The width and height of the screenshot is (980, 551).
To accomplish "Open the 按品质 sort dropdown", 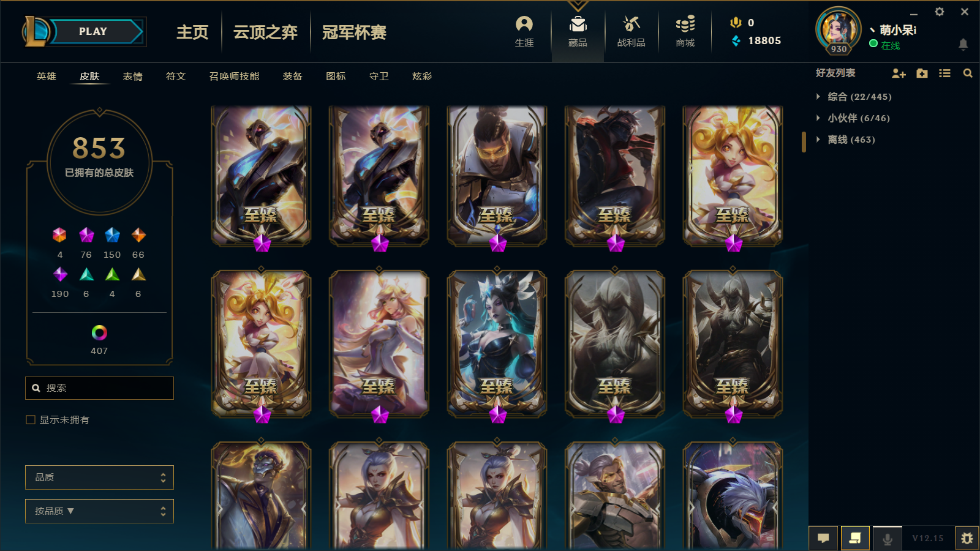I will (x=99, y=511).
